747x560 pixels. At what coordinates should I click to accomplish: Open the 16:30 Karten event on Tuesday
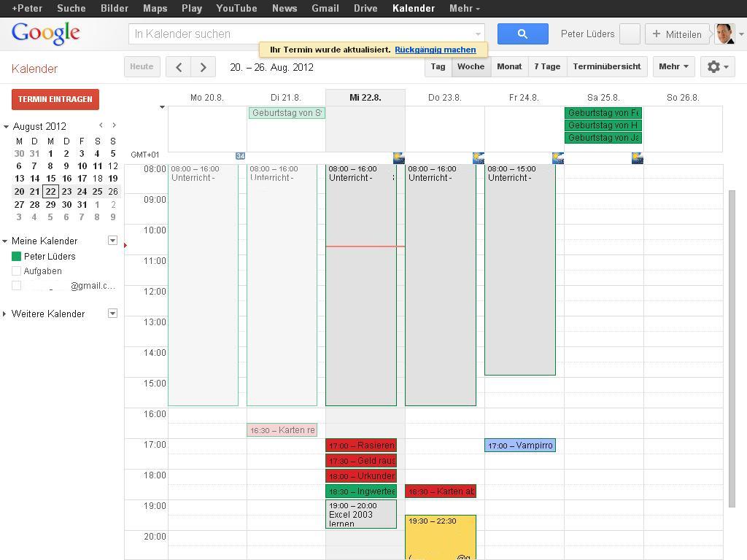(282, 430)
